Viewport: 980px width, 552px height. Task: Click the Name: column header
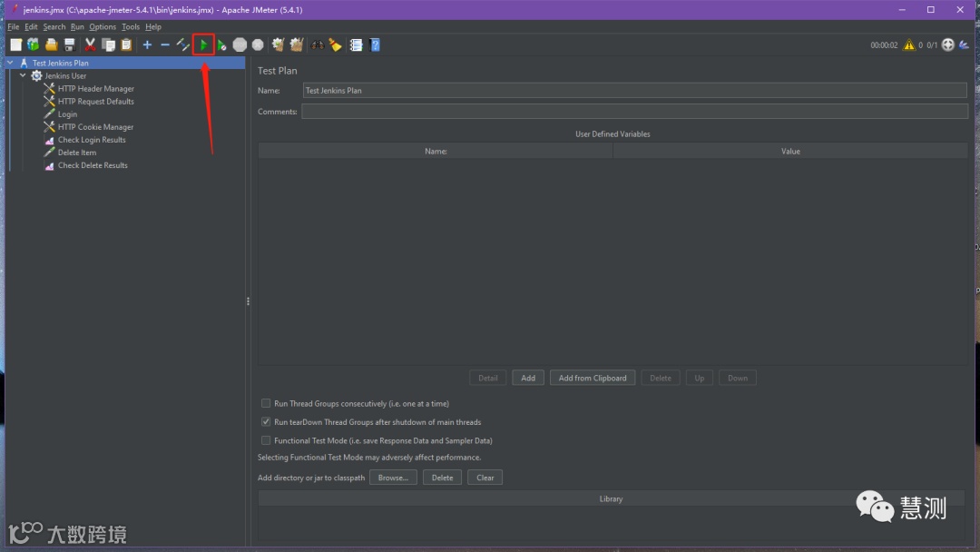[436, 152]
